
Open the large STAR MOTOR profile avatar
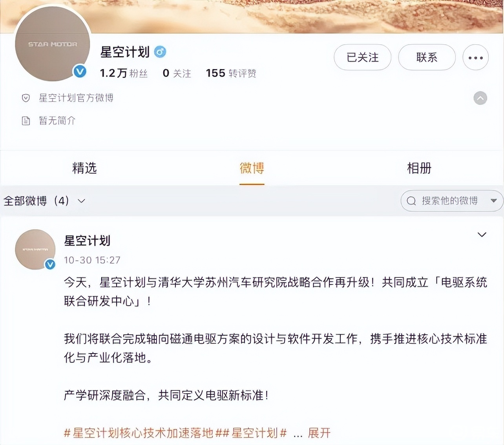pyautogui.click(x=53, y=44)
